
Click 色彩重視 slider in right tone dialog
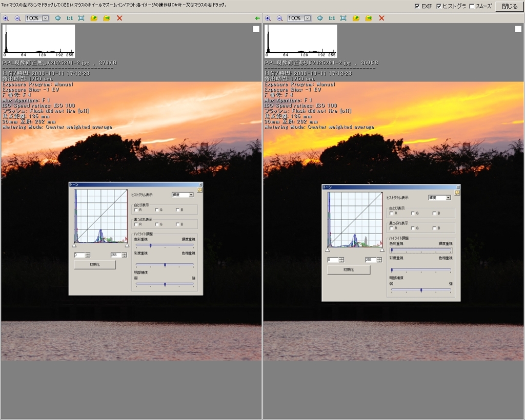coord(421,250)
